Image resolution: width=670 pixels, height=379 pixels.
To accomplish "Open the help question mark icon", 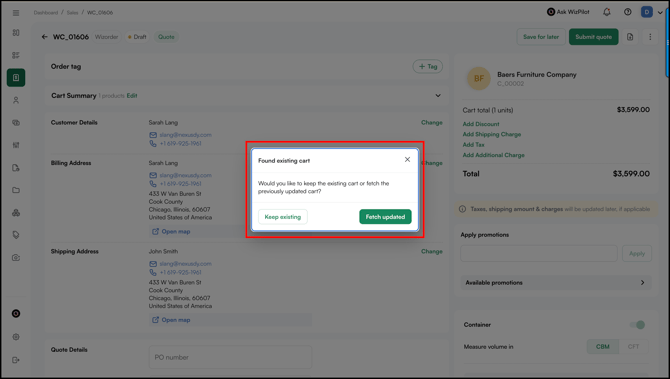I will click(x=627, y=12).
